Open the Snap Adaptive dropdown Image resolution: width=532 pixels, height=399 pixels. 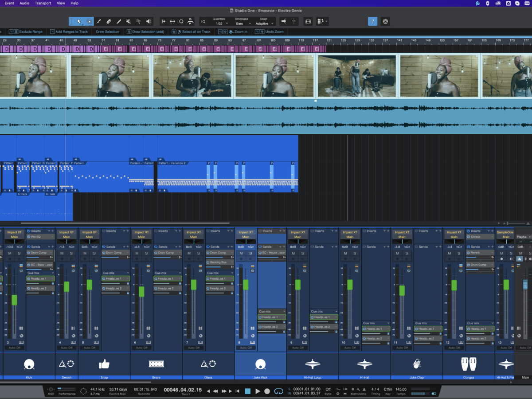point(265,23)
